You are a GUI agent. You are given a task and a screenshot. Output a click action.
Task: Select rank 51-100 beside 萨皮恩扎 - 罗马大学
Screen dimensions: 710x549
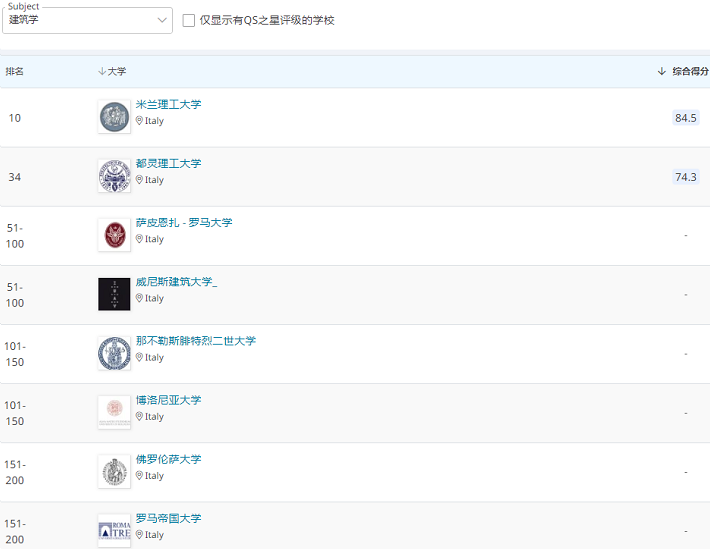[14, 236]
